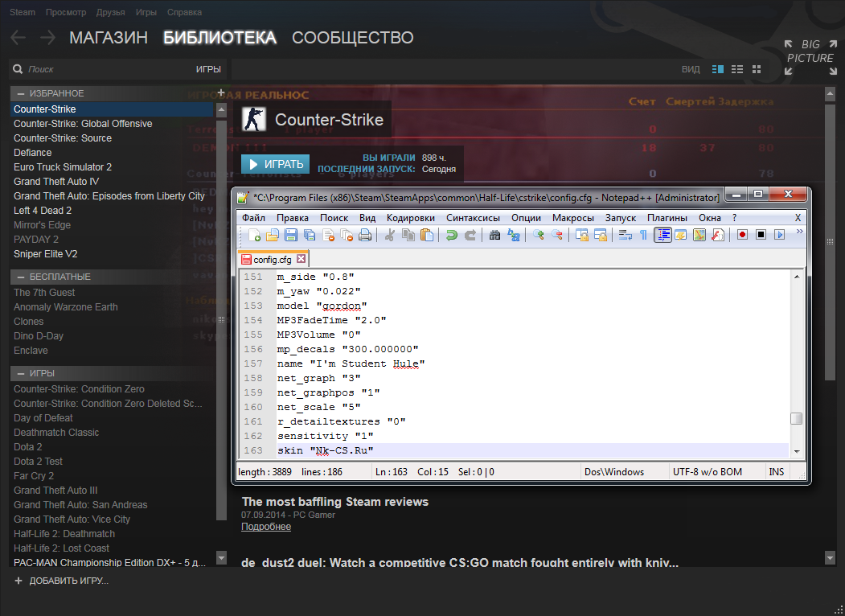Click the Cut scissors icon
This screenshot has width=845, height=616.
click(x=390, y=235)
